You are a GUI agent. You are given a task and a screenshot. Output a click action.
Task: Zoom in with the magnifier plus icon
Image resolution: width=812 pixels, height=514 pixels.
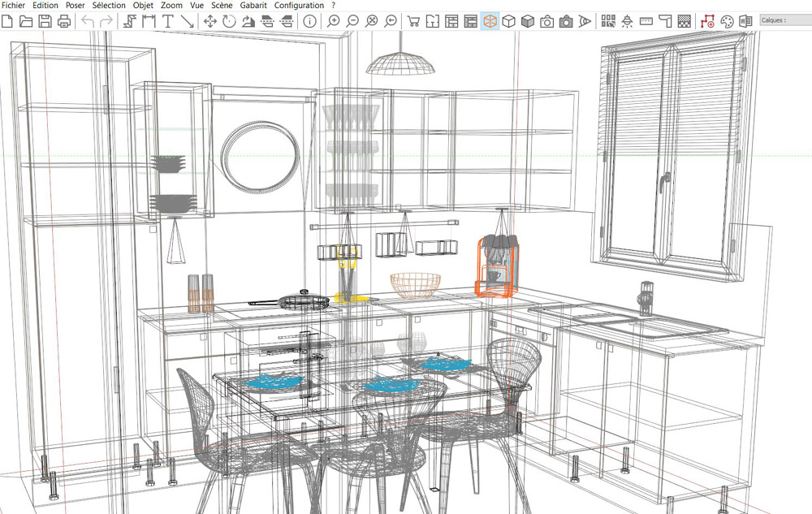click(333, 21)
